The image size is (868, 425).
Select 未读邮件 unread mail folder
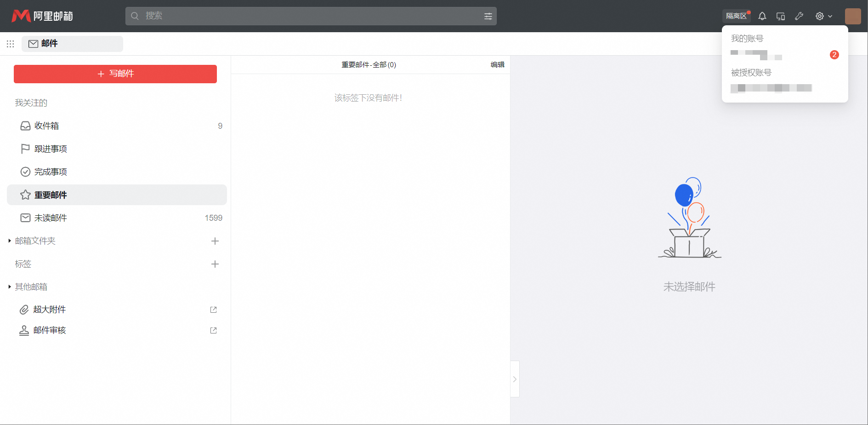point(51,218)
